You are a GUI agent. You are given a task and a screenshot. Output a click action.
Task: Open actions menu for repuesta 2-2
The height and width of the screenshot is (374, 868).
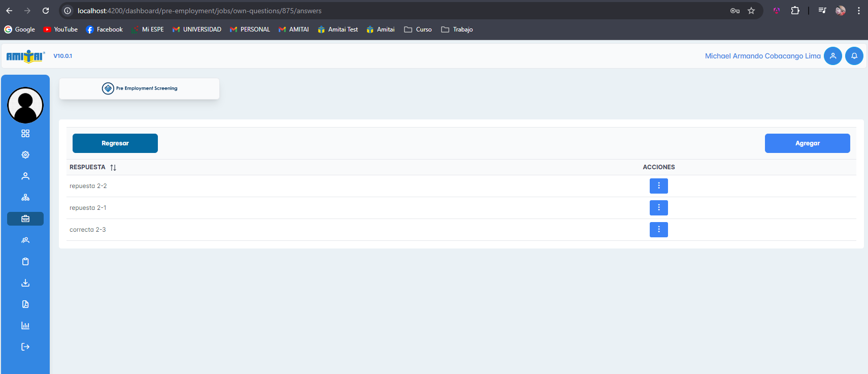coord(658,186)
